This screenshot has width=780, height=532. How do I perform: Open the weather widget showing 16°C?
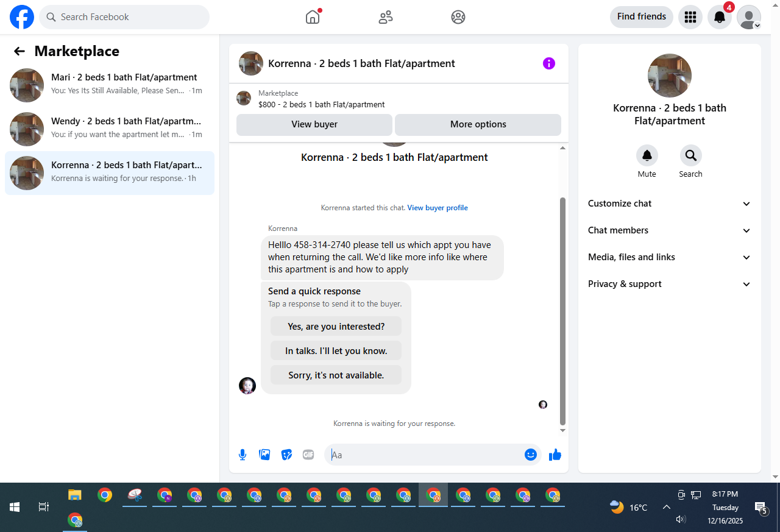[629, 507]
